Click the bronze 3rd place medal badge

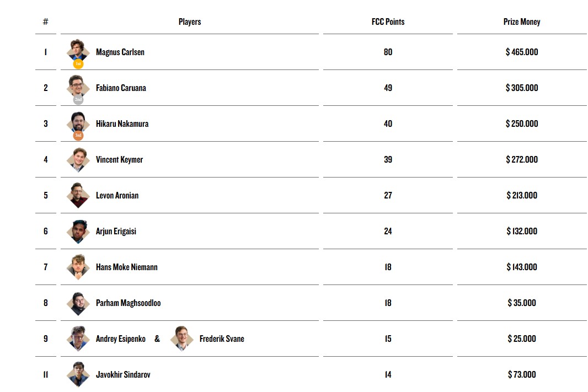tap(78, 136)
